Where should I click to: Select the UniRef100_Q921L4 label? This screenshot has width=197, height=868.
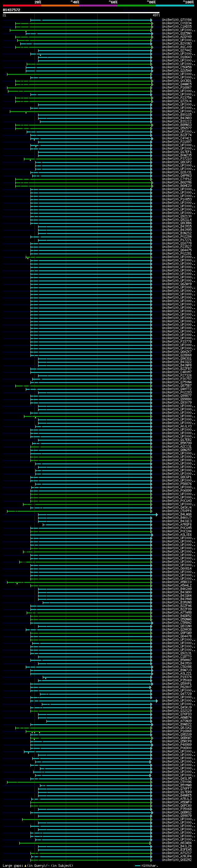[177, 220]
